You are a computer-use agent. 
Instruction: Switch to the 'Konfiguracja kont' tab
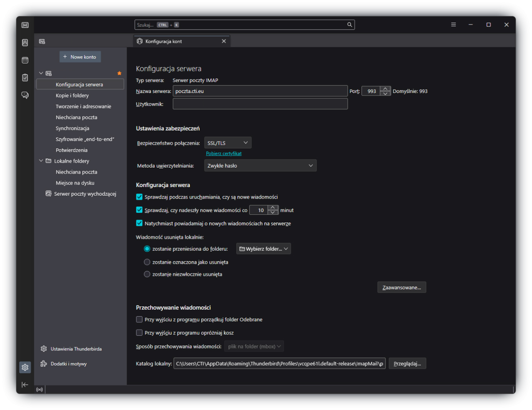click(x=177, y=41)
